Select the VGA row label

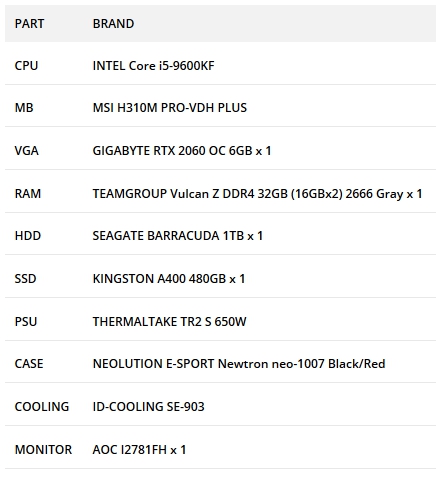(27, 151)
